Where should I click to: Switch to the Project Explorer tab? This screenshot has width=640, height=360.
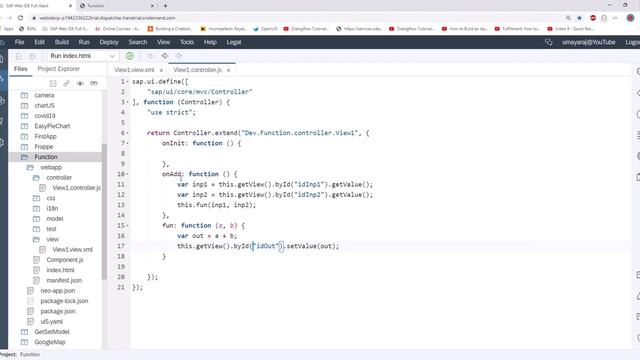58,69
